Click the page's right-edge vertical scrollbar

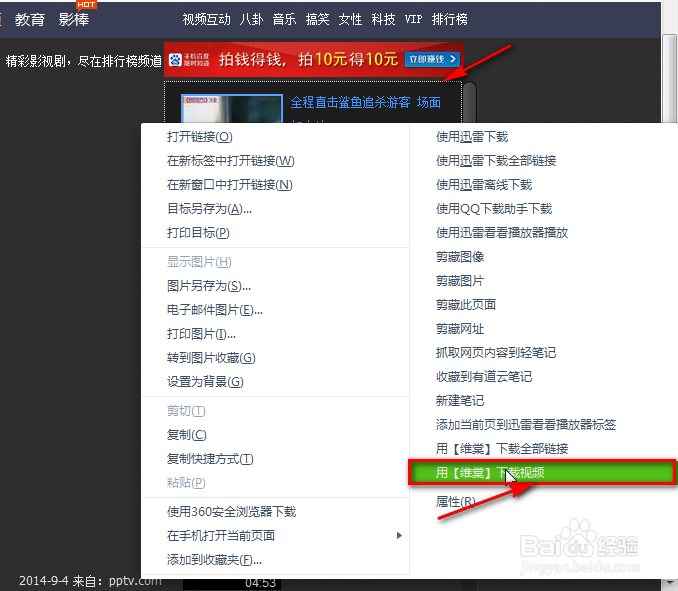point(670,78)
